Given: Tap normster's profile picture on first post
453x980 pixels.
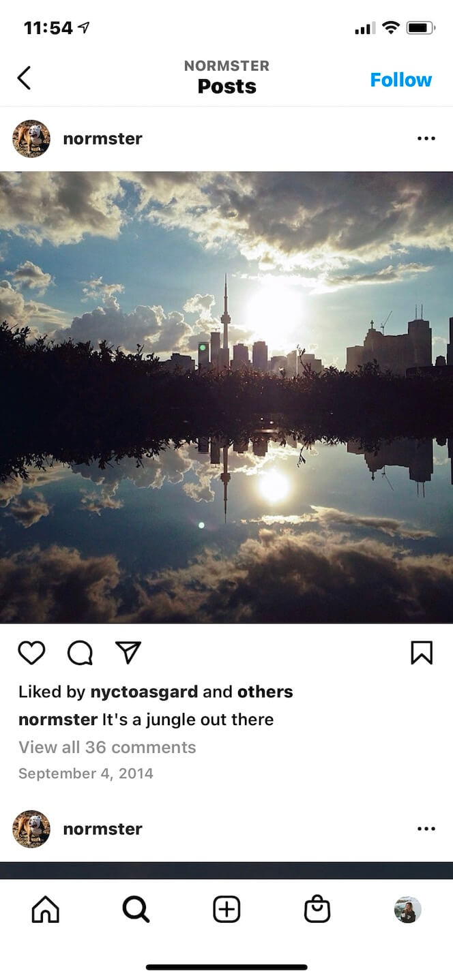Looking at the screenshot, I should [31, 139].
